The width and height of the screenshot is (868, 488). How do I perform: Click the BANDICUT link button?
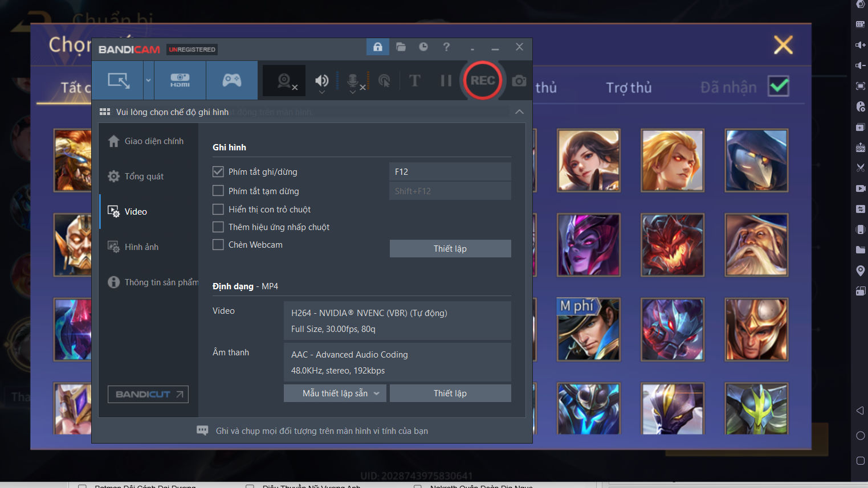pyautogui.click(x=148, y=394)
